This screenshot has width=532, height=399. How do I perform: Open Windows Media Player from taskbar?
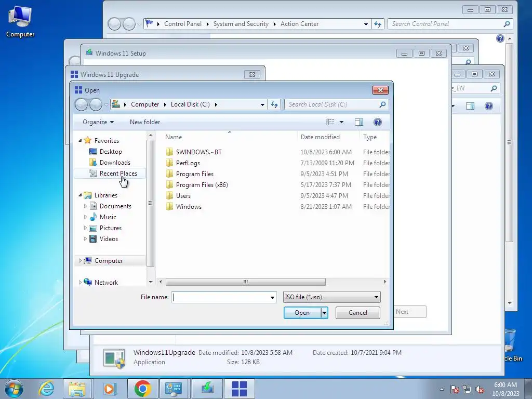point(109,389)
